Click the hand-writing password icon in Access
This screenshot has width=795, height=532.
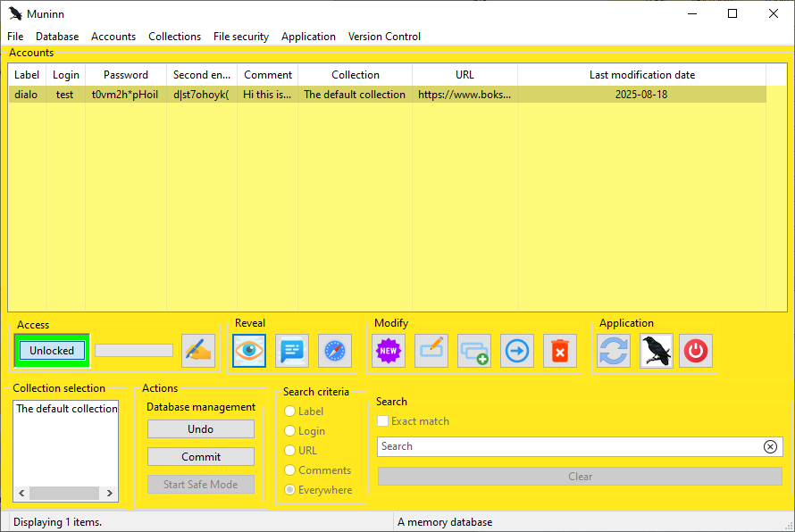coord(198,351)
